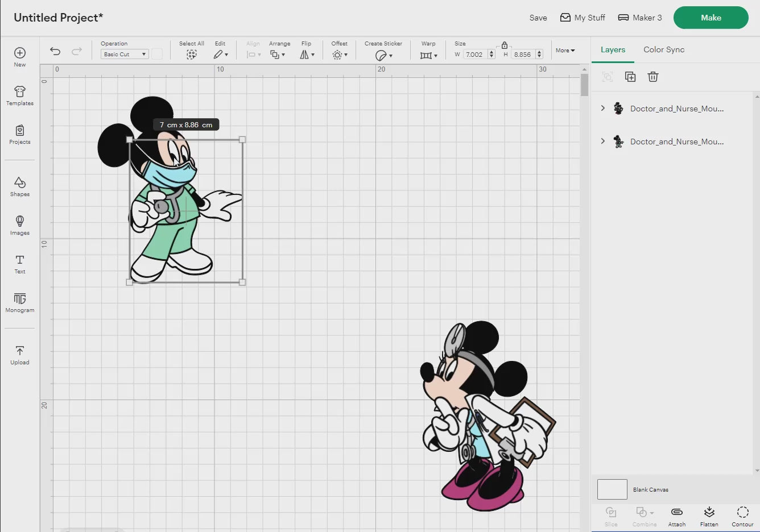Screen dimensions: 760x532
Task: Select first Doctor_and_Nurse_Mou layer thumbnail
Action: pos(618,108)
